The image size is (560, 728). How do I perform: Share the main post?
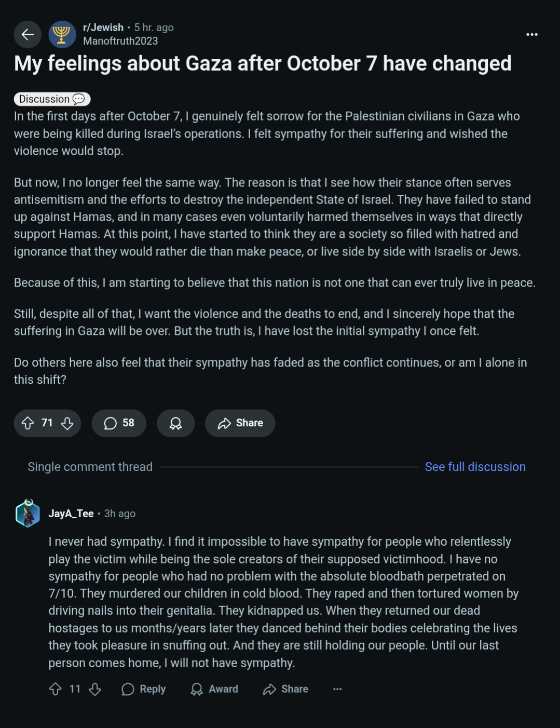tap(240, 423)
